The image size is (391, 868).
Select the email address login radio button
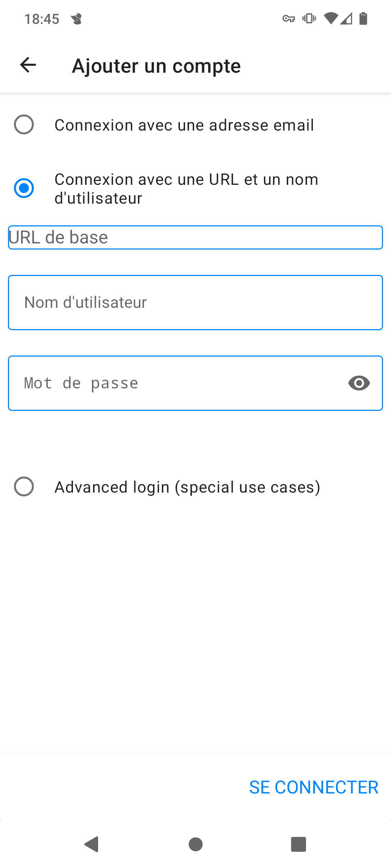click(x=24, y=125)
